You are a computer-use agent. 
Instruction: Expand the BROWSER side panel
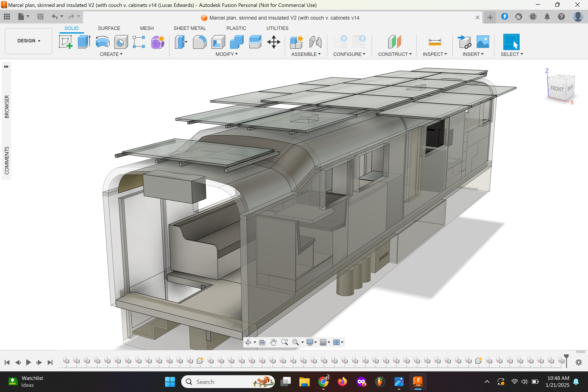coord(7,107)
